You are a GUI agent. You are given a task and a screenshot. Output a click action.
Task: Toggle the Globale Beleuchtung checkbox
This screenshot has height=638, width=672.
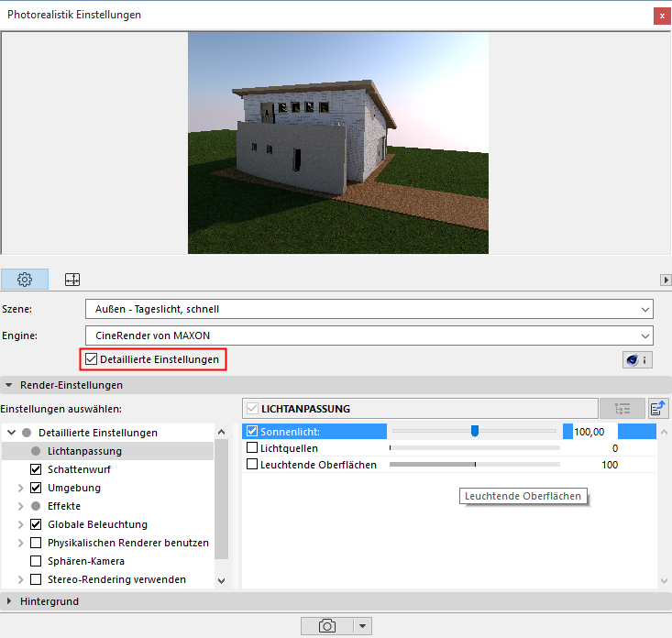tap(36, 524)
